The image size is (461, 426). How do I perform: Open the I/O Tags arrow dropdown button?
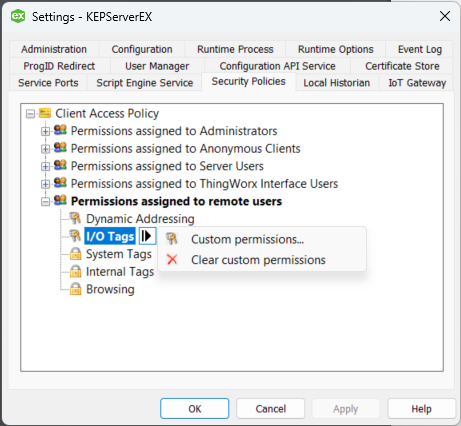(x=147, y=236)
